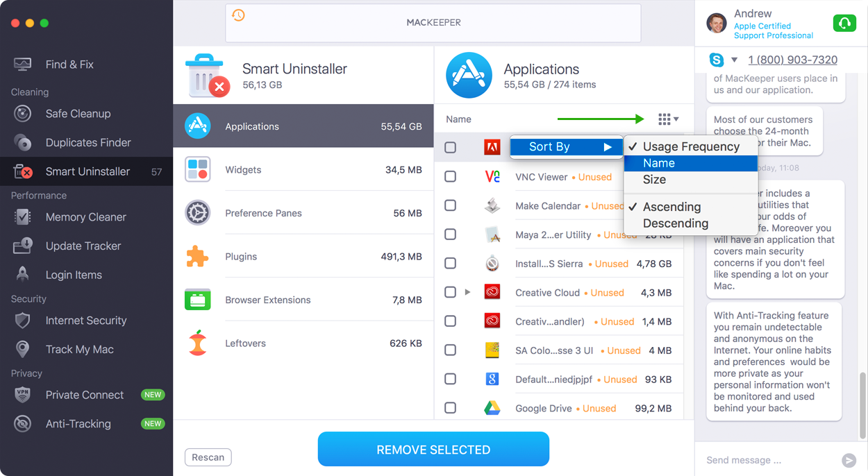The width and height of the screenshot is (868, 476).
Task: Tick the checkbox for VNC Viewer
Action: click(451, 177)
